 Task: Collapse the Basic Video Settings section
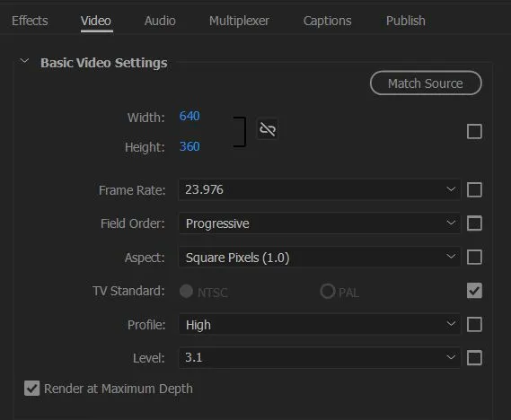tap(24, 61)
